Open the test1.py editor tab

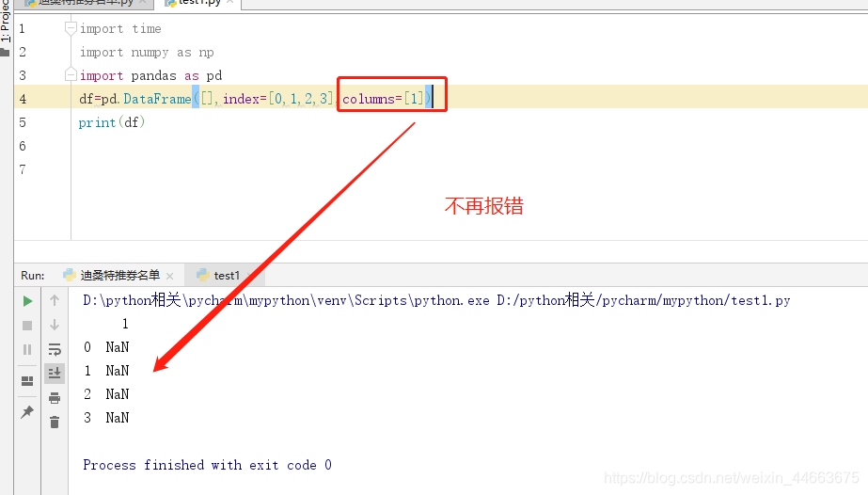click(199, 3)
